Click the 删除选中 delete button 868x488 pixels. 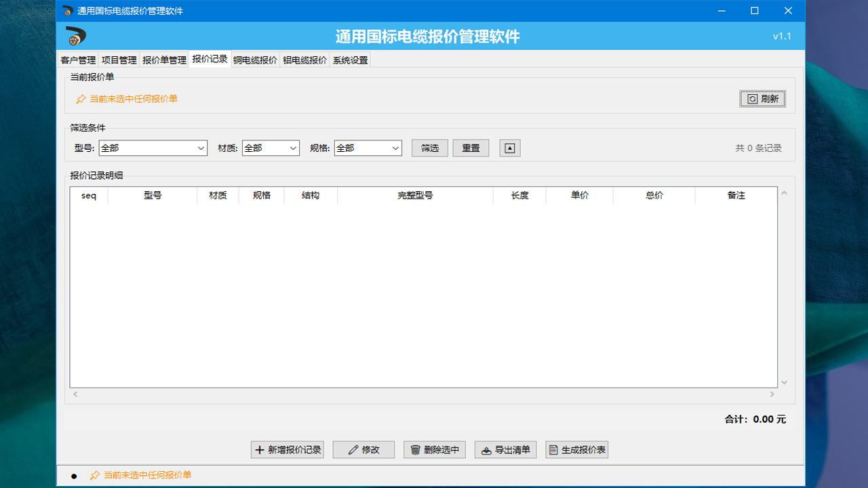(x=435, y=449)
